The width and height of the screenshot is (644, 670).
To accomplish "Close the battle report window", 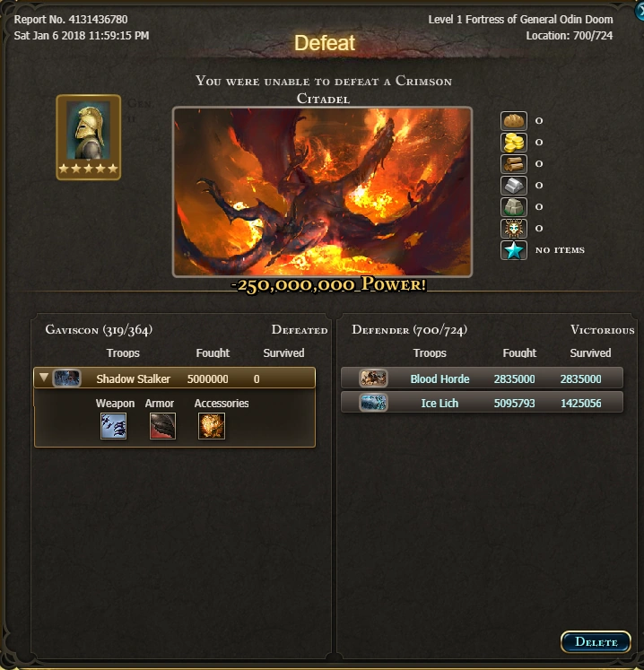I will pos(640,11).
